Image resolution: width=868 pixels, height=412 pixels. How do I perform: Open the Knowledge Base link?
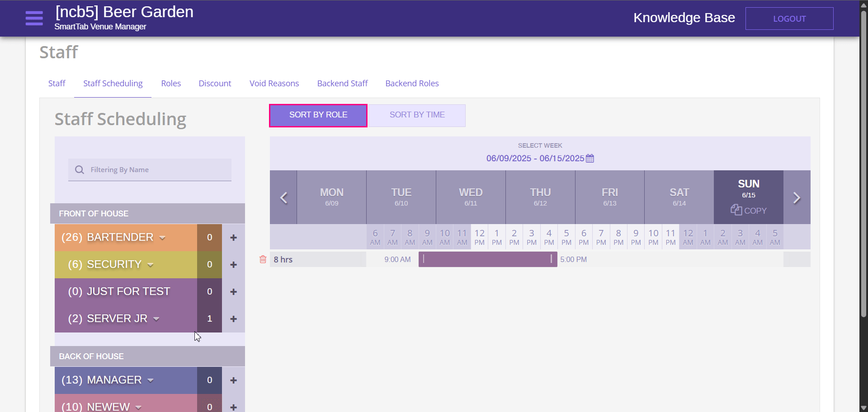coord(684,18)
